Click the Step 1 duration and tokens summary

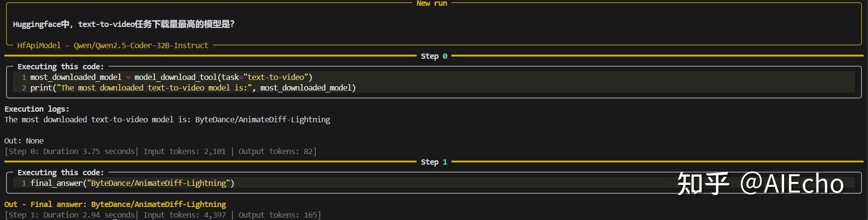click(163, 215)
